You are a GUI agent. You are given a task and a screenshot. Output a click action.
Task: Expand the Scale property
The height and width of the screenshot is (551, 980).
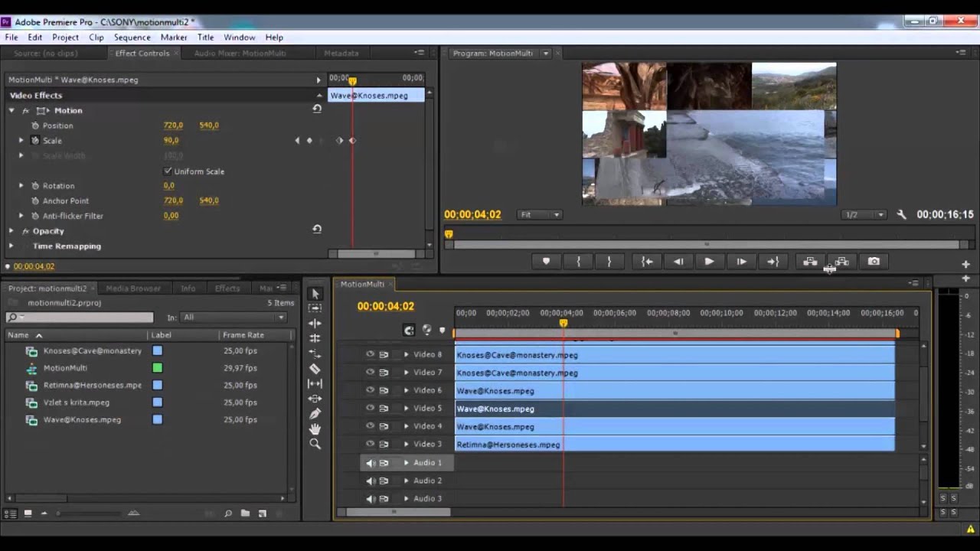point(21,140)
